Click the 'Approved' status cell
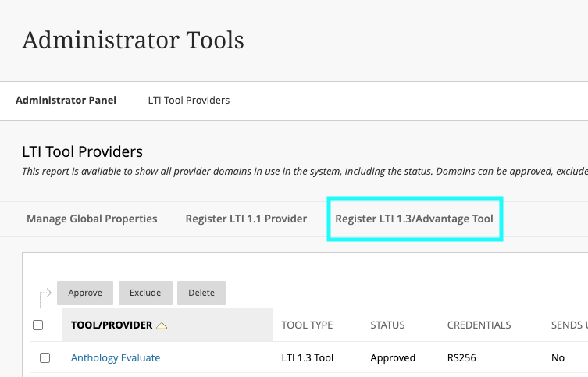Screen dimensions: 588x377 [393, 358]
